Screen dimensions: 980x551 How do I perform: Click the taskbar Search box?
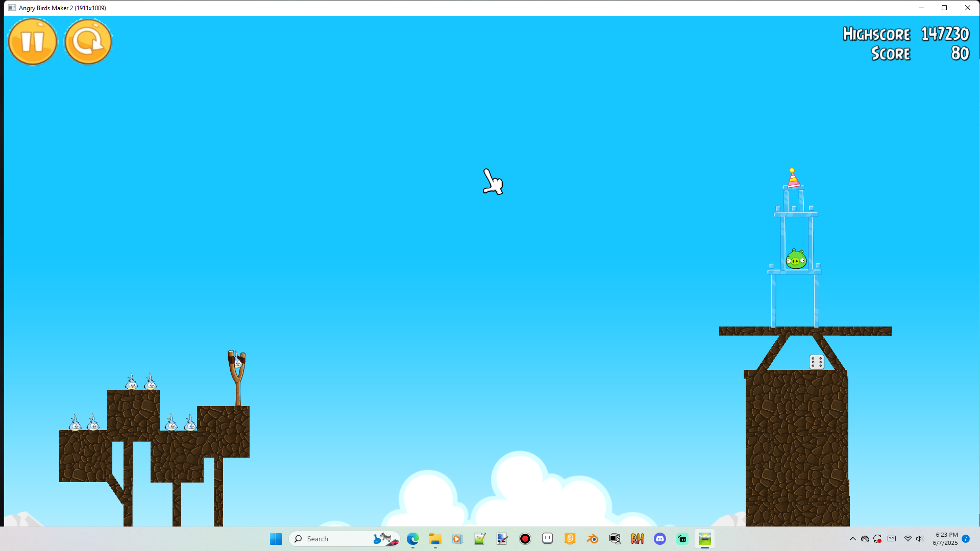pyautogui.click(x=344, y=539)
